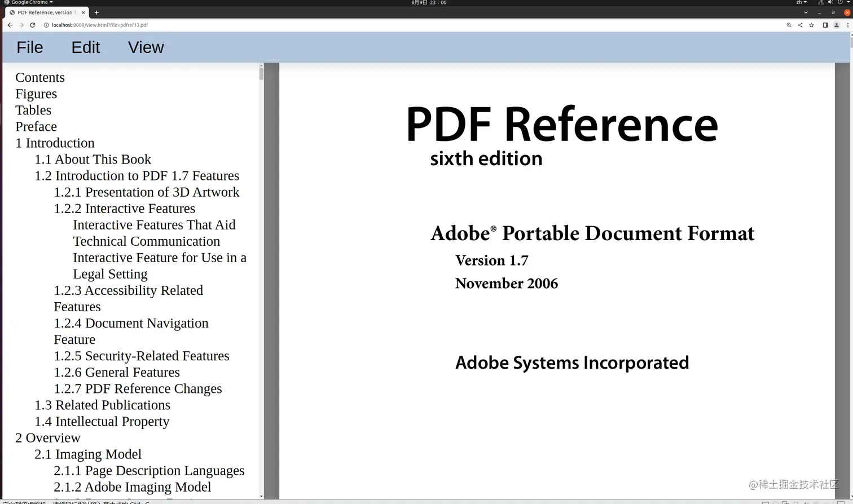
Task: Reload the page with the refresh icon
Action: tap(32, 25)
